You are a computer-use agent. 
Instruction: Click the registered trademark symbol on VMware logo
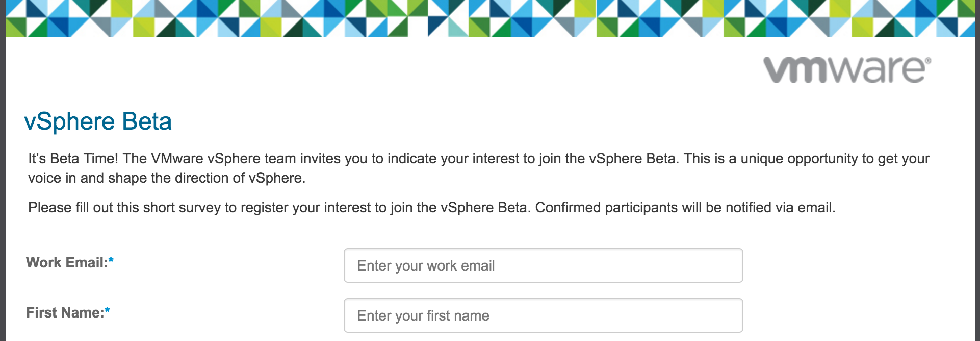point(928,61)
